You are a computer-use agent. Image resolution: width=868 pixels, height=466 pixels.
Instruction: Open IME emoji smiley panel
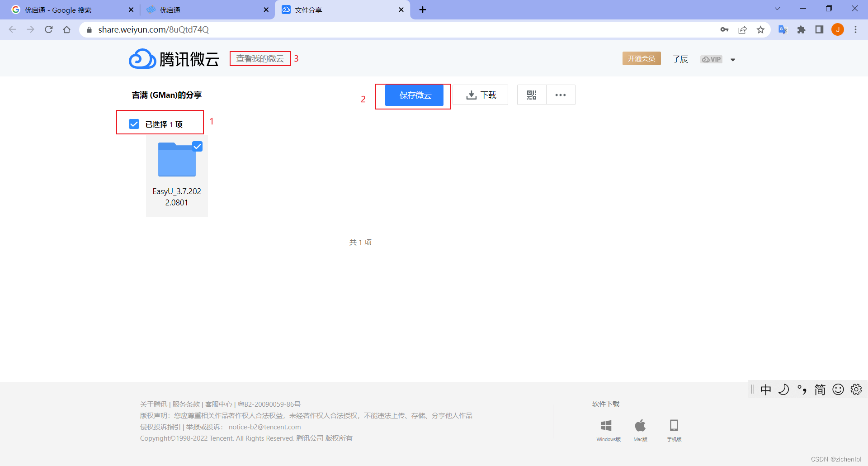pos(838,390)
